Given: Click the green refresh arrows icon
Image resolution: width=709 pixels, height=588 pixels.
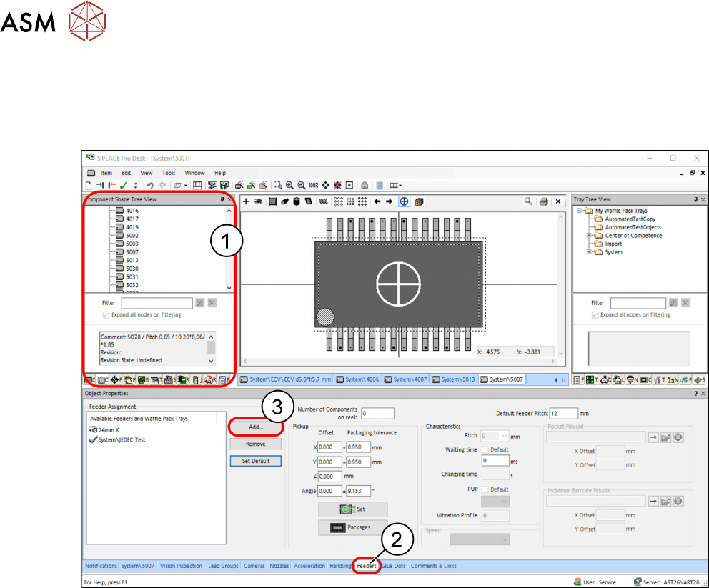Looking at the screenshot, I should click(x=135, y=185).
